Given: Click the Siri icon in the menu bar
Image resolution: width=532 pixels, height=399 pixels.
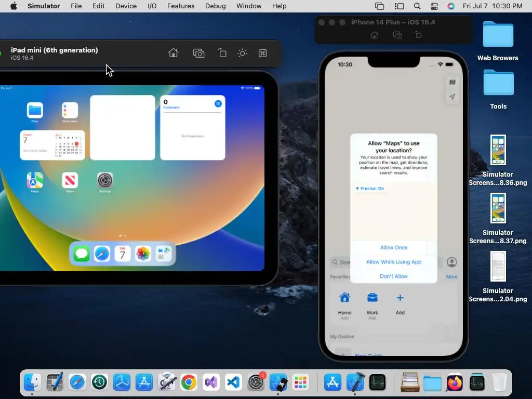Looking at the screenshot, I should pyautogui.click(x=450, y=6).
